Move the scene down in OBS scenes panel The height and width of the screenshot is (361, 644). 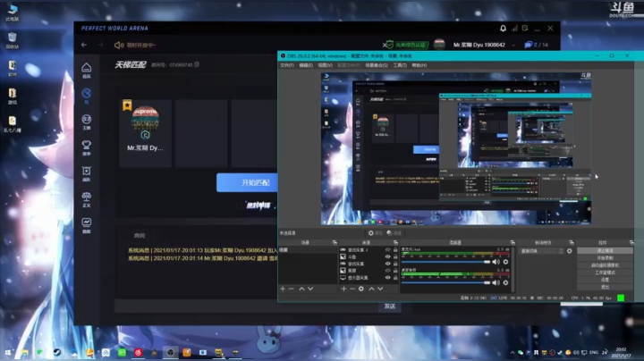[x=310, y=289]
